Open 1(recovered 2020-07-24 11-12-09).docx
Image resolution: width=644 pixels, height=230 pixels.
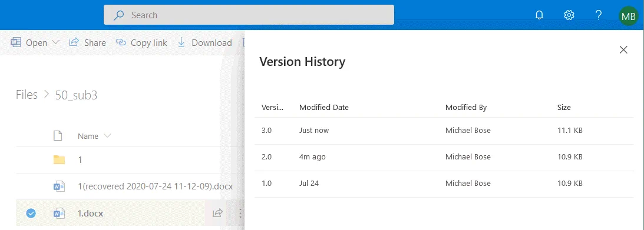[155, 186]
